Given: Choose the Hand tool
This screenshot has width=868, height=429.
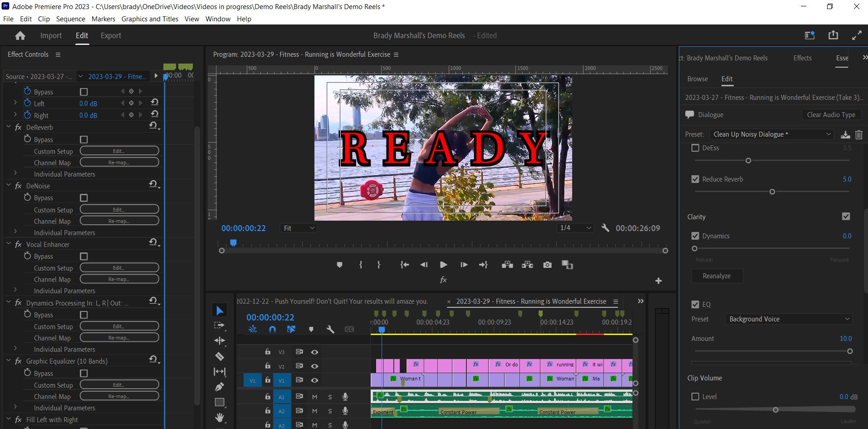Looking at the screenshot, I should pos(220,417).
